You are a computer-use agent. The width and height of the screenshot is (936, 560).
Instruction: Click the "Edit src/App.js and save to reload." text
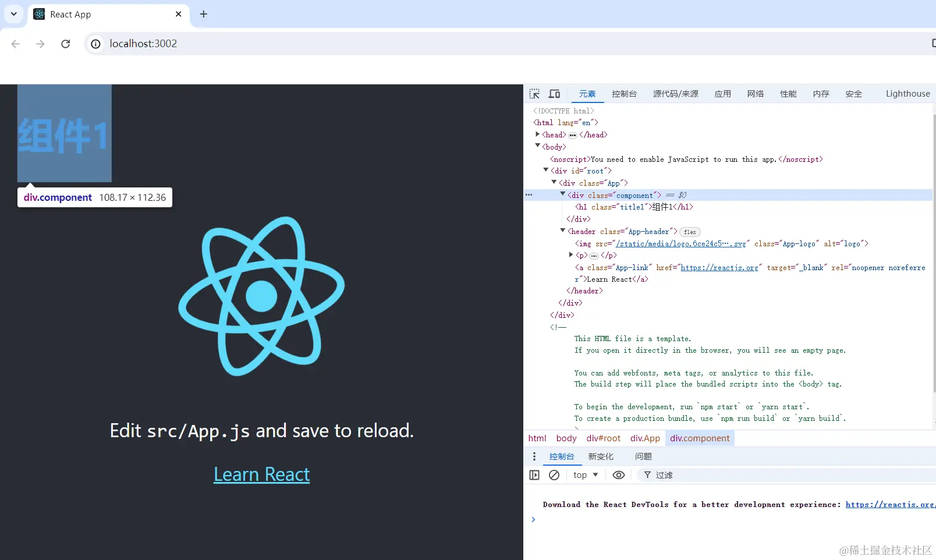tap(262, 431)
